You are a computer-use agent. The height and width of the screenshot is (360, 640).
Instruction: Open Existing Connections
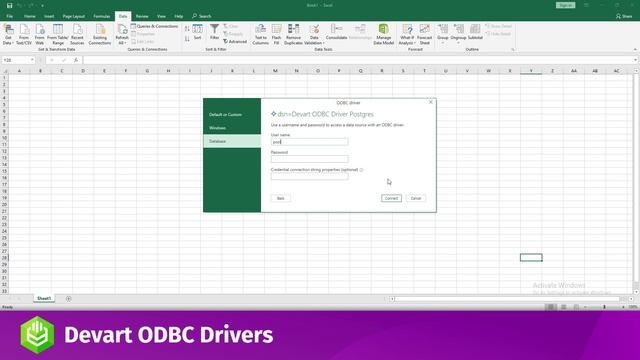100,34
